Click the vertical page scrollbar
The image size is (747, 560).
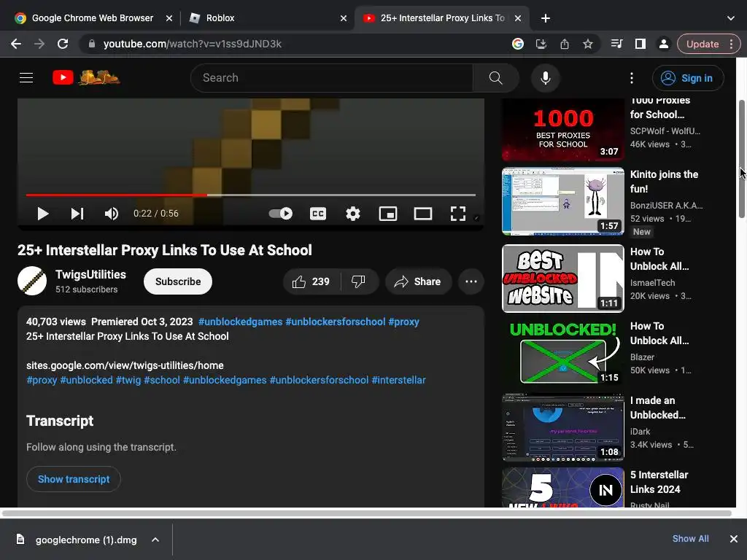coord(742,158)
